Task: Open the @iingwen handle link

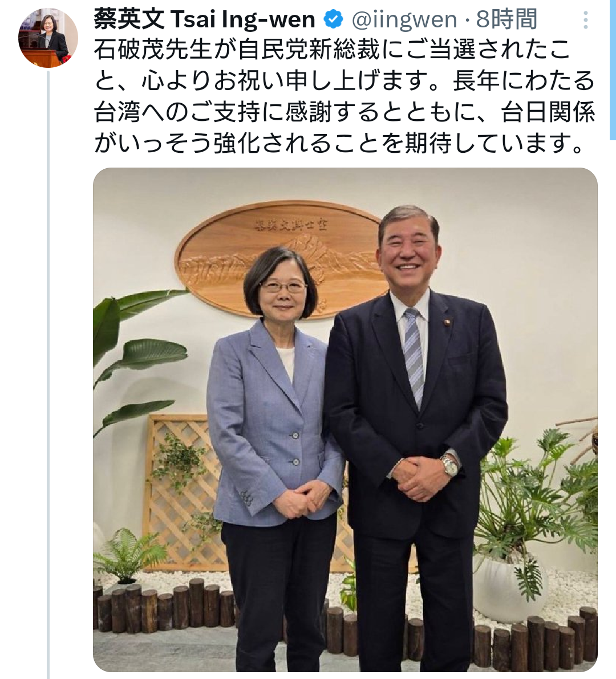Action: (404, 20)
